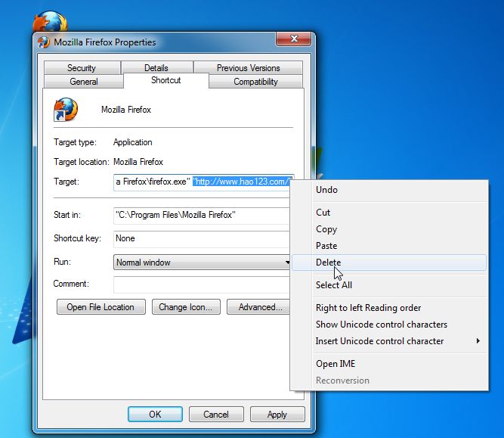Choose Select All from the context menu
504x438 pixels.
[389, 284]
